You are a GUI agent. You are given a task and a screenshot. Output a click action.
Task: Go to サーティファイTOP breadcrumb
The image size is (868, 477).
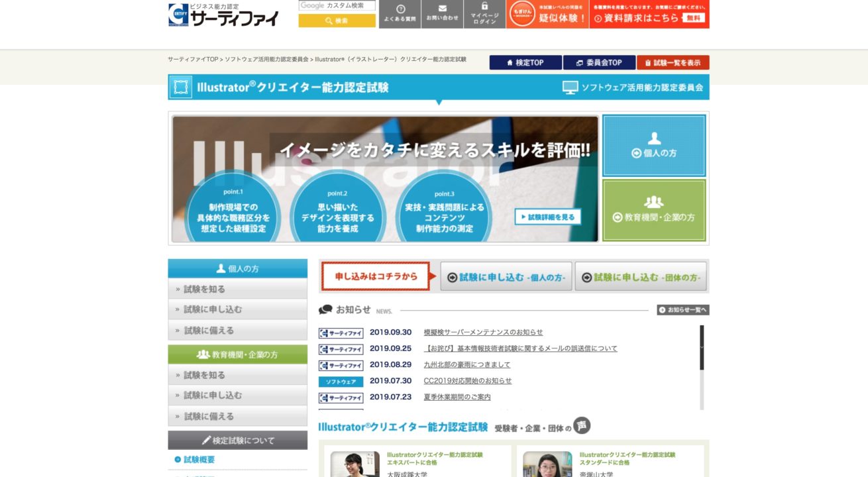193,59
